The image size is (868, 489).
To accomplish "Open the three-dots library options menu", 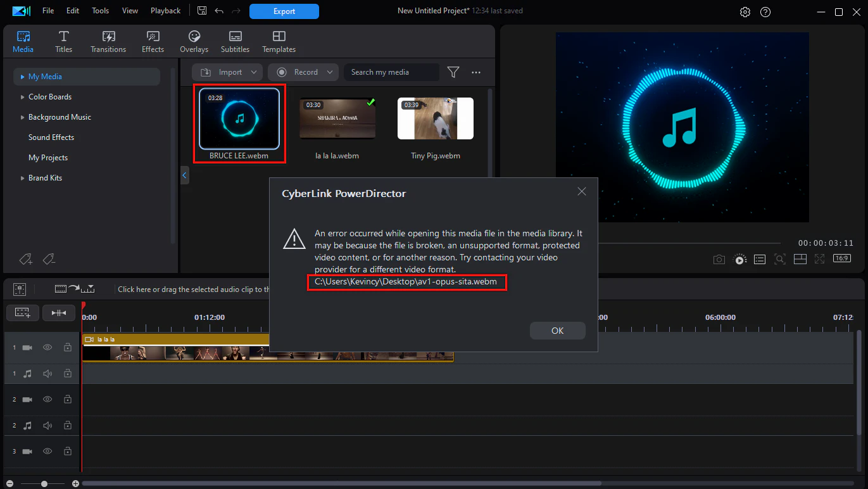I will (x=476, y=72).
